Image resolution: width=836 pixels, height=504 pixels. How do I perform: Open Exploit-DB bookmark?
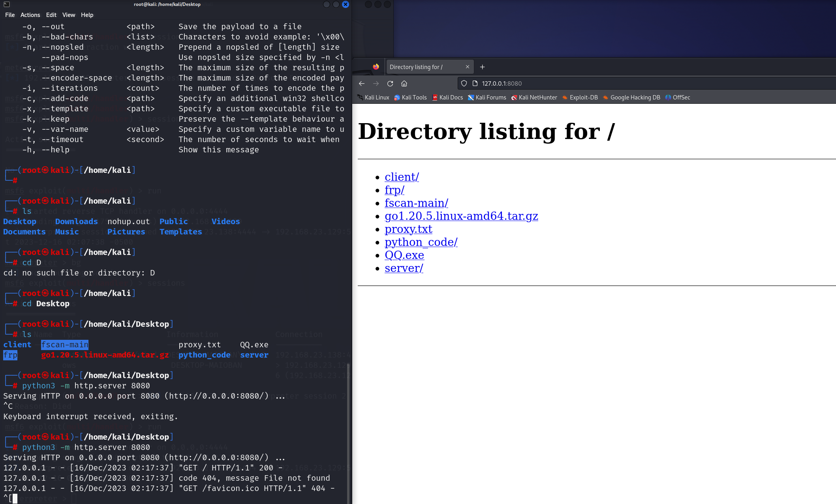pyautogui.click(x=580, y=97)
